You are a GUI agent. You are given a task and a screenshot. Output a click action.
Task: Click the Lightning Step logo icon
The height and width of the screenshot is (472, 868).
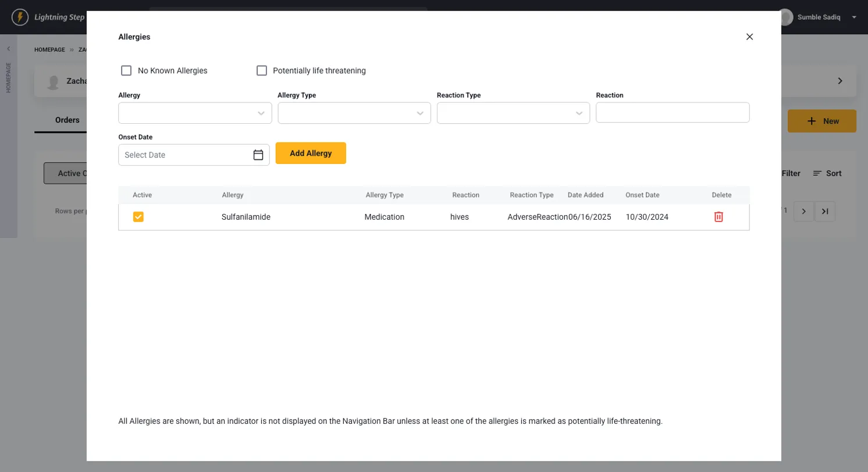pyautogui.click(x=20, y=17)
